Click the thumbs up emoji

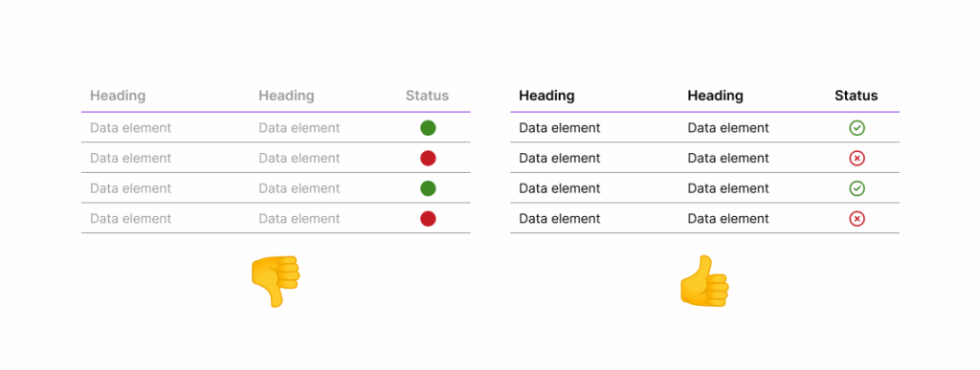pyautogui.click(x=704, y=281)
